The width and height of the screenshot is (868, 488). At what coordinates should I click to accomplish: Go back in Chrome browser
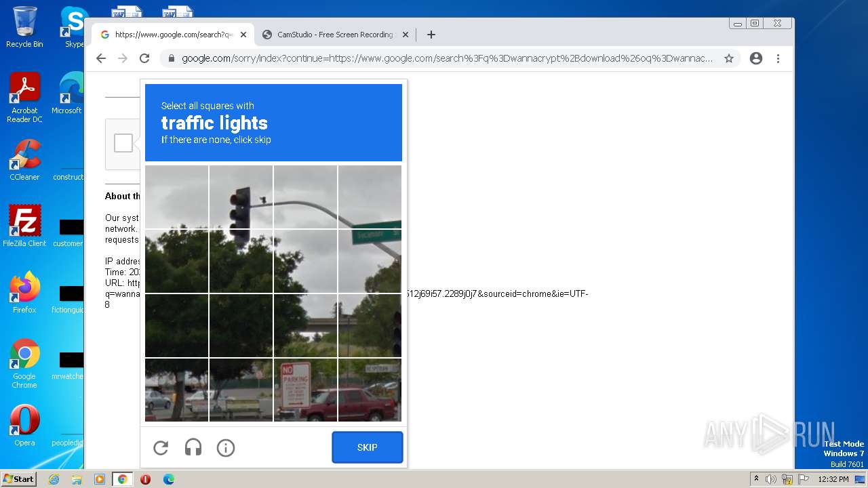click(101, 58)
